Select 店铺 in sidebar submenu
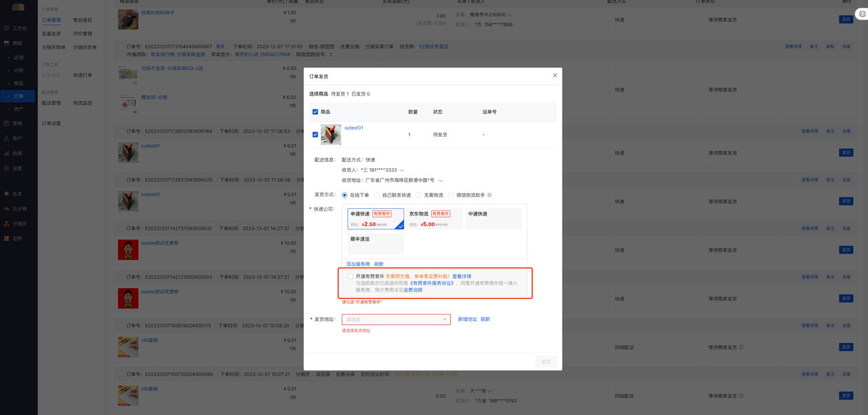Viewport: 868px width, 415px height. tap(18, 58)
